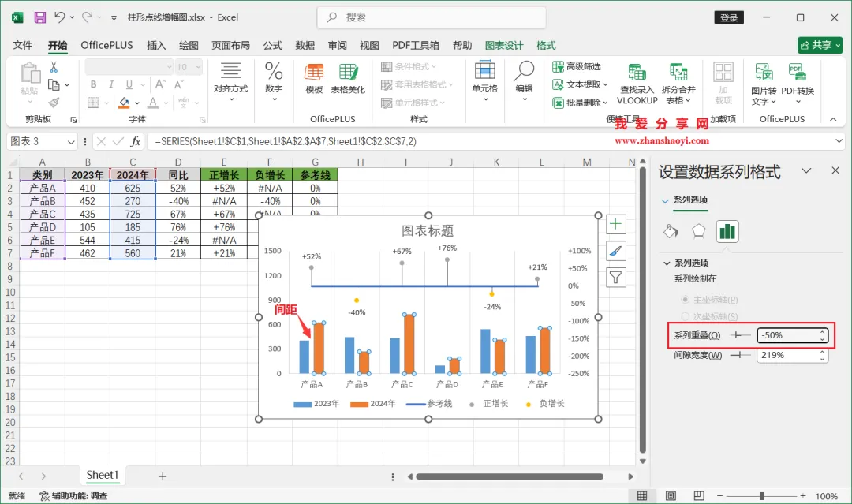Screen dimensions: 852x504
Task: Click the 编辑 magnifier icon
Action: 525,71
